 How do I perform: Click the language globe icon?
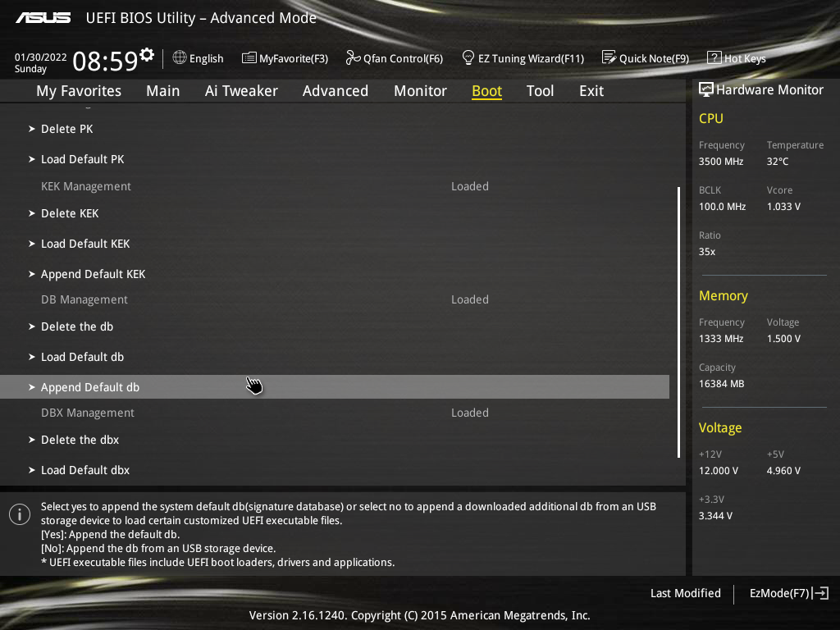pyautogui.click(x=180, y=57)
